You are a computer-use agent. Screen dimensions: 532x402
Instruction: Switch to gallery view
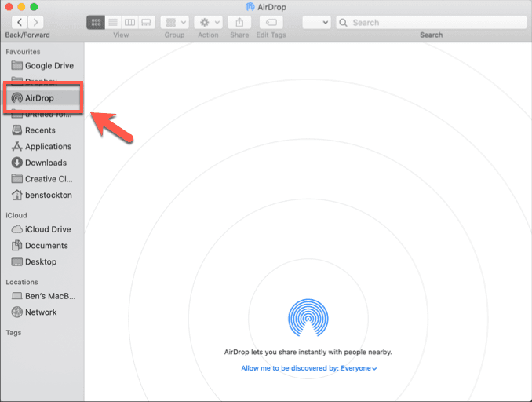click(147, 23)
